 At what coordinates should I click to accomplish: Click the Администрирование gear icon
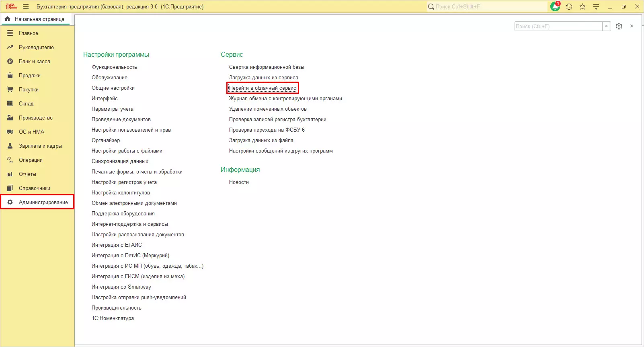pos(10,202)
